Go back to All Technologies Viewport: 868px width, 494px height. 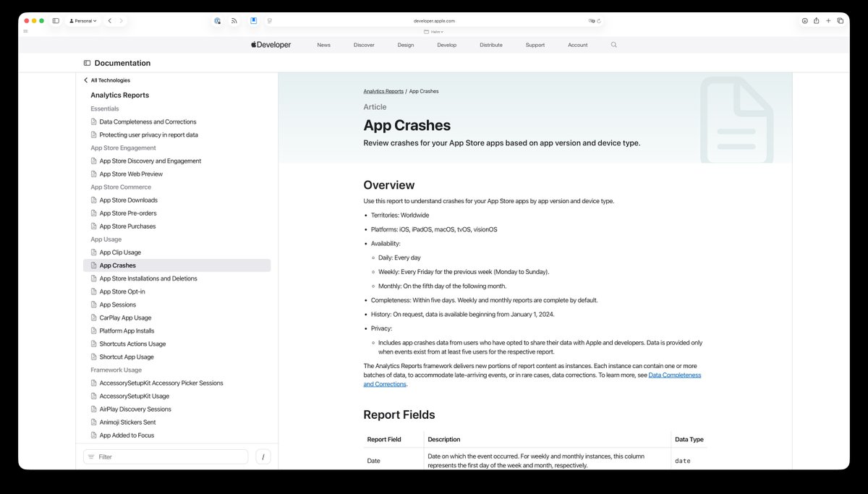(x=107, y=80)
